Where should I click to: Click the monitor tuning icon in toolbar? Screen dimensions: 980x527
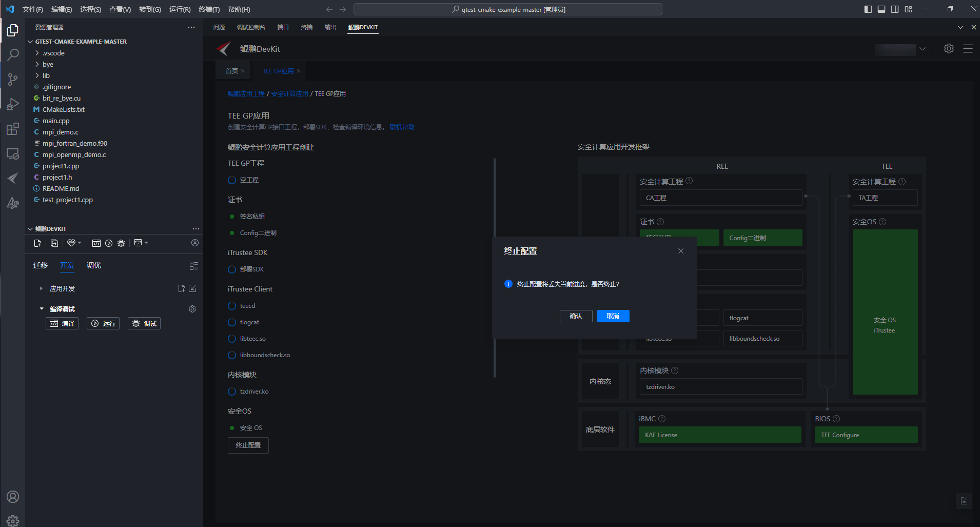click(138, 243)
